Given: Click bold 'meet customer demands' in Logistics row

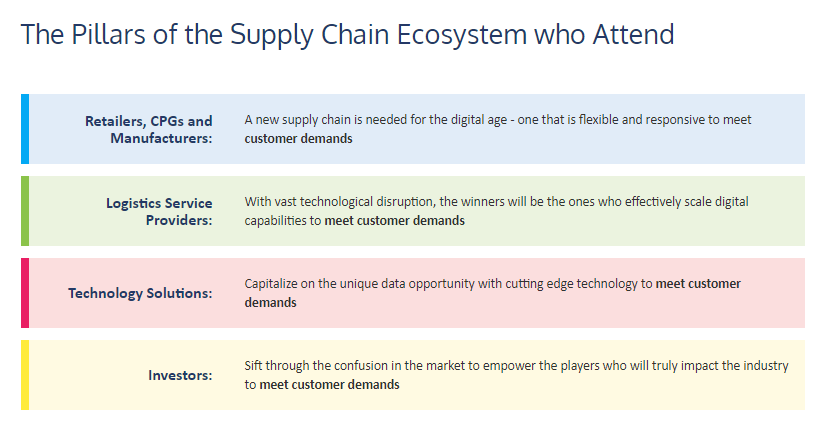Looking at the screenshot, I should click(x=394, y=221).
